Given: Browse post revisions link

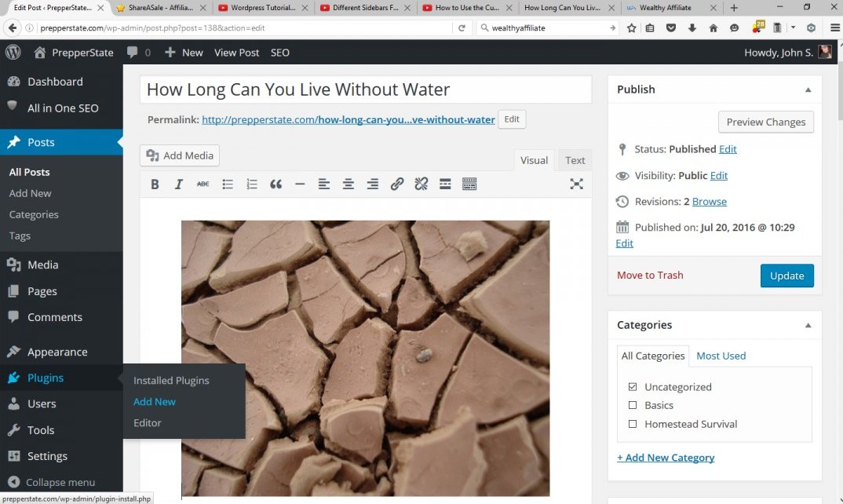Looking at the screenshot, I should point(709,202).
